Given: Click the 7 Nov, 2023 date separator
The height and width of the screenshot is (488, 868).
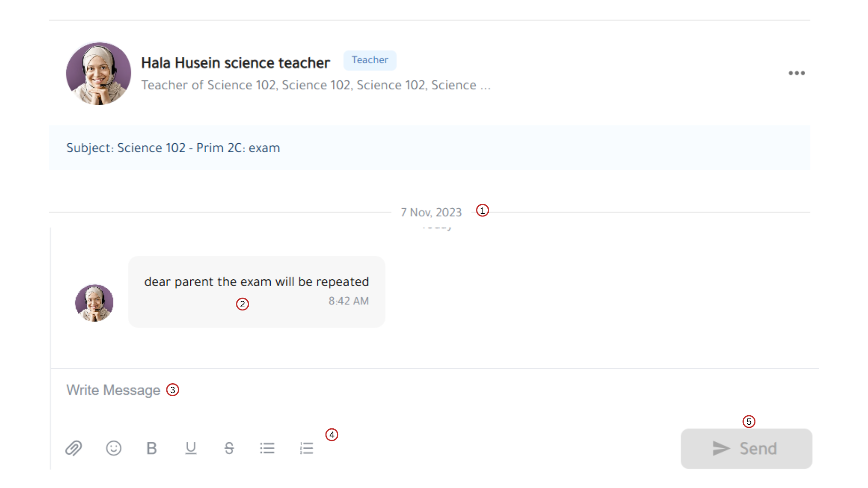Looking at the screenshot, I should click(431, 212).
